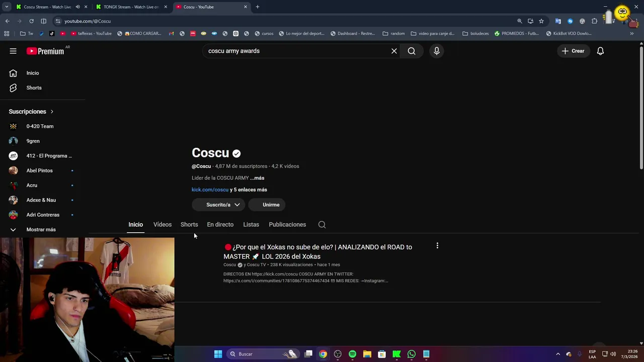The width and height of the screenshot is (644, 362).
Task: Go back in the browser
Action: [7, 21]
